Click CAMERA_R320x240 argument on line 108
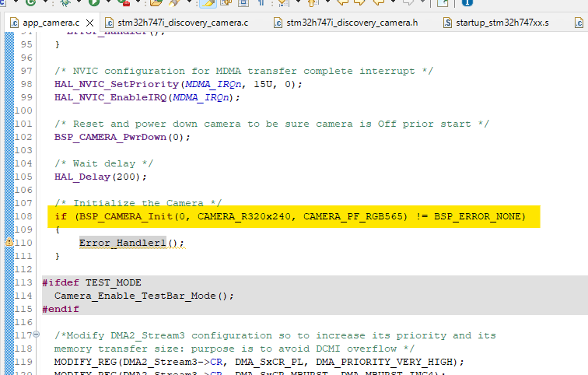The width and height of the screenshot is (588, 375). click(244, 216)
